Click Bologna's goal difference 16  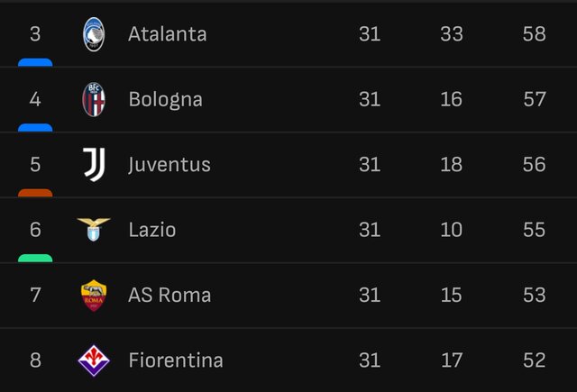452,99
